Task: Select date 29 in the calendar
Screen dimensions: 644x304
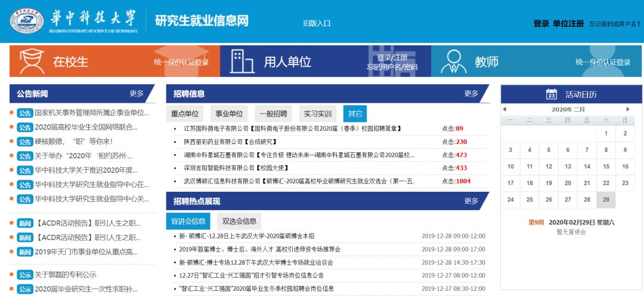Action: tap(606, 199)
